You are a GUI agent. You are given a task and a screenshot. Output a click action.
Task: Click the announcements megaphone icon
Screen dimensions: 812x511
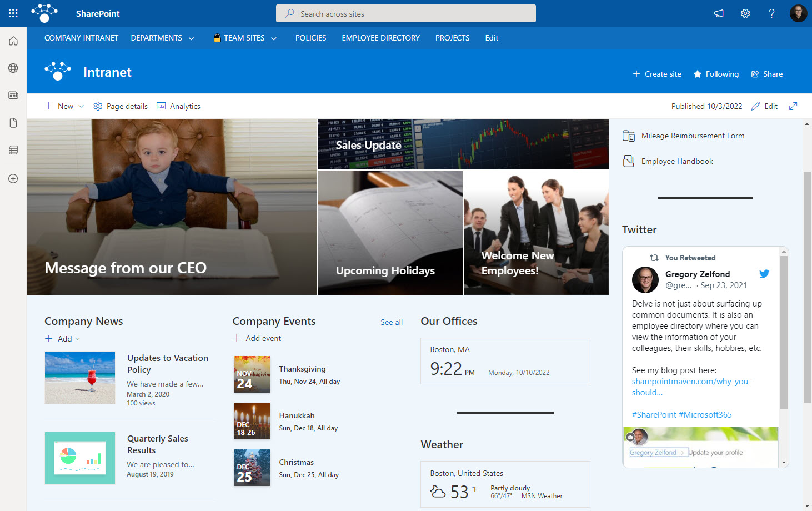[x=719, y=13]
